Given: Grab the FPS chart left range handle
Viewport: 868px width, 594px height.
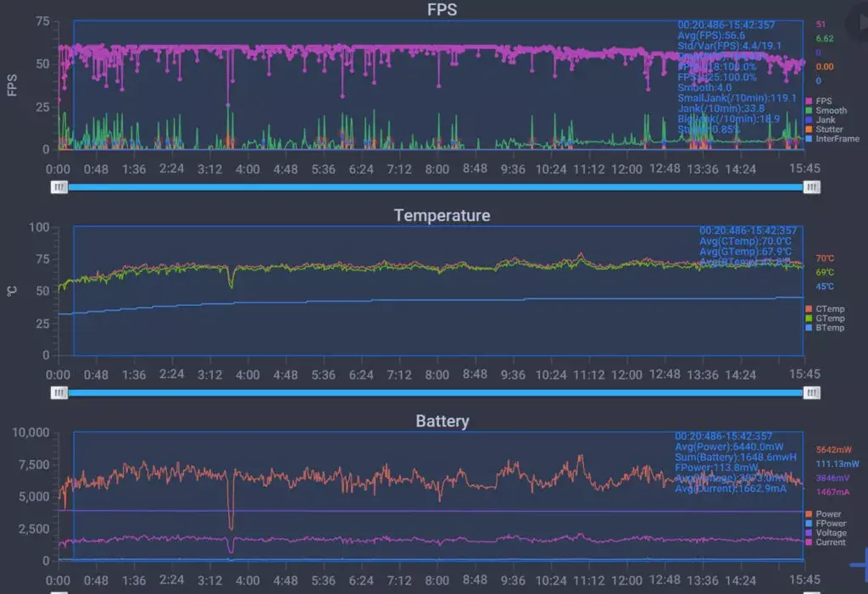Looking at the screenshot, I should click(x=59, y=187).
